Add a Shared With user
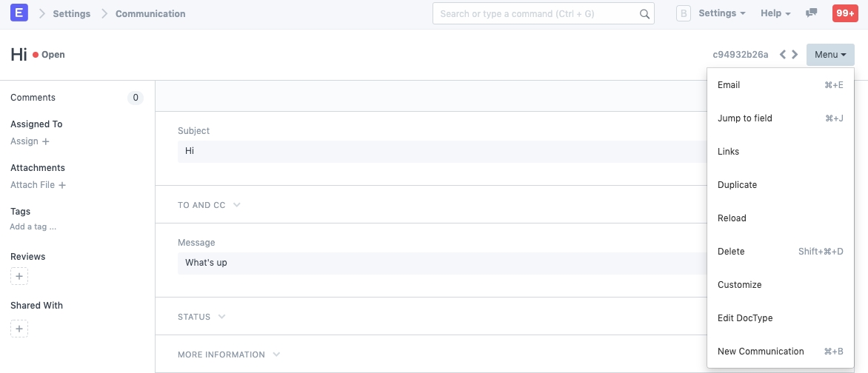 coord(19,329)
